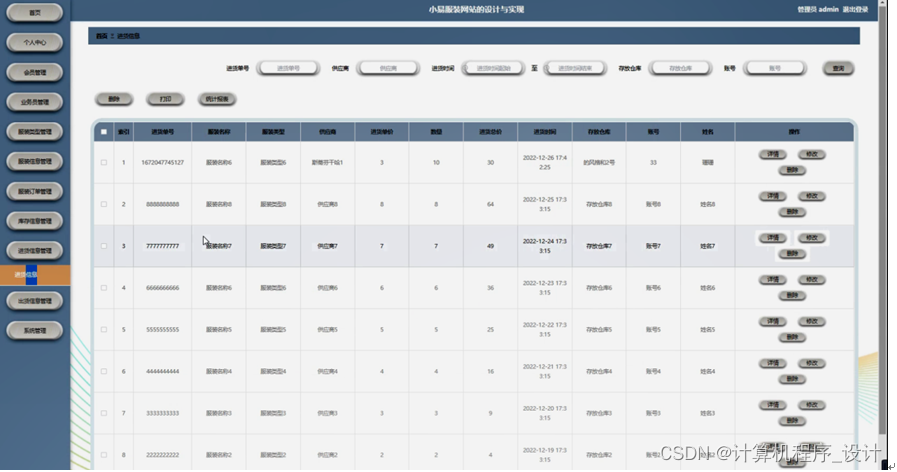
Task: Click 修改 for row 2
Action: 812,196
